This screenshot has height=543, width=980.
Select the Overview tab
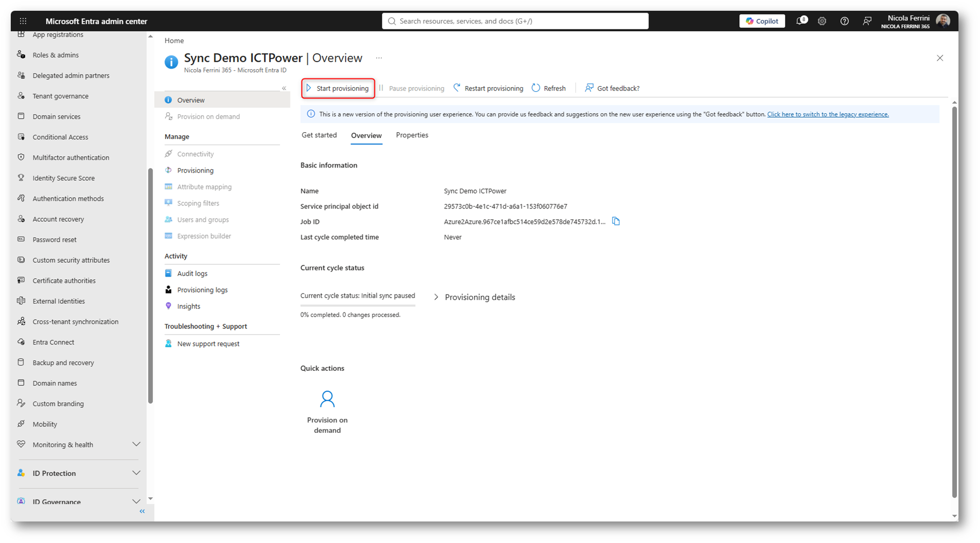(366, 136)
